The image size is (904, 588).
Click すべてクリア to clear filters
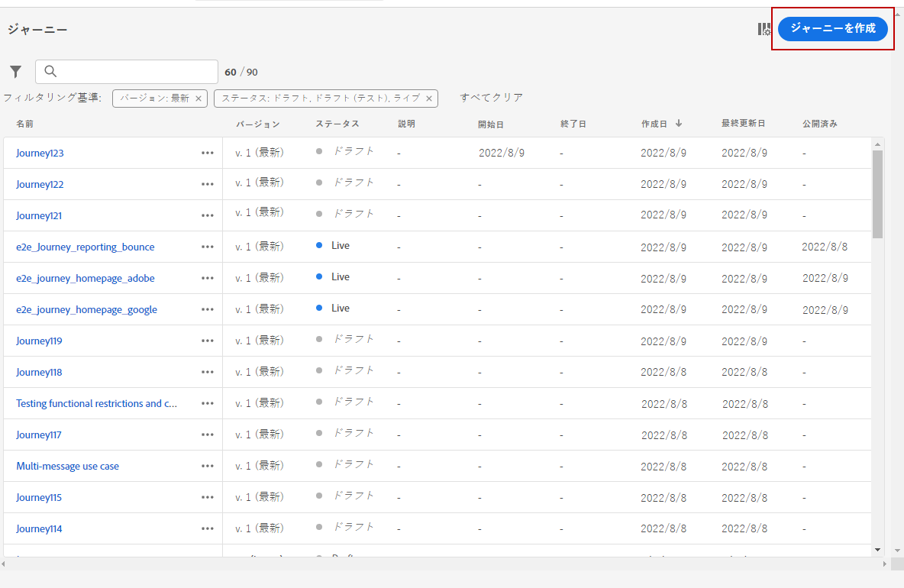491,98
